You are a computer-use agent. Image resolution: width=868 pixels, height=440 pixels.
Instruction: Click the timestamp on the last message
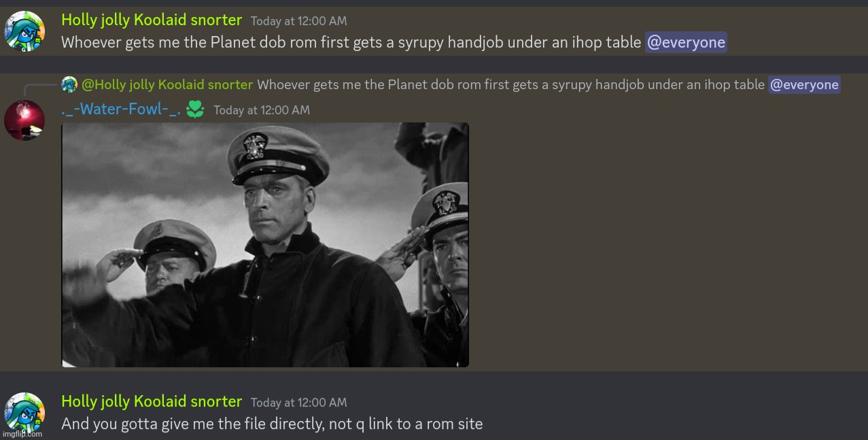[298, 403]
